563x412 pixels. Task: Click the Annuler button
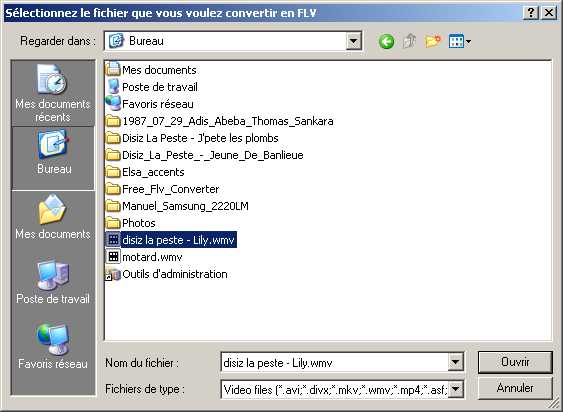(x=515, y=388)
